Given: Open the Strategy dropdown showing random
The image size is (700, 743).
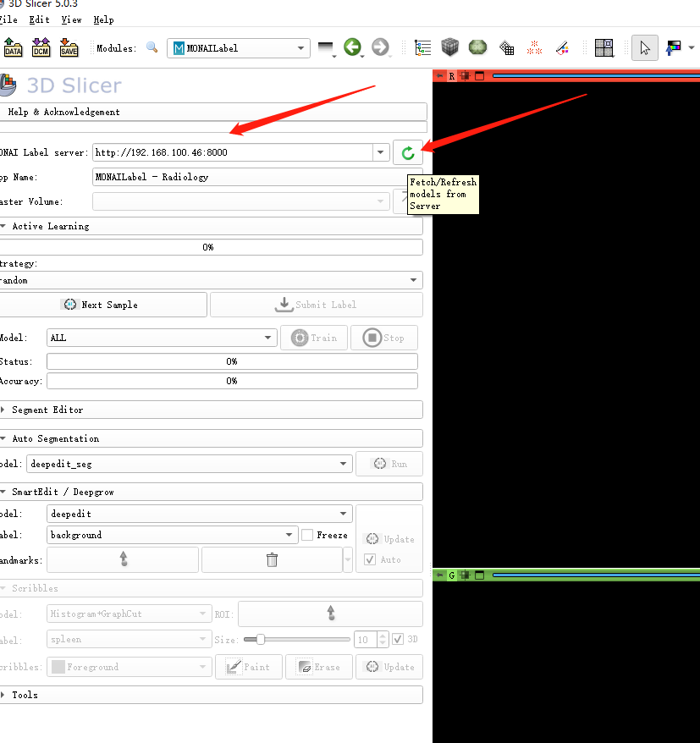Looking at the screenshot, I should (x=210, y=280).
